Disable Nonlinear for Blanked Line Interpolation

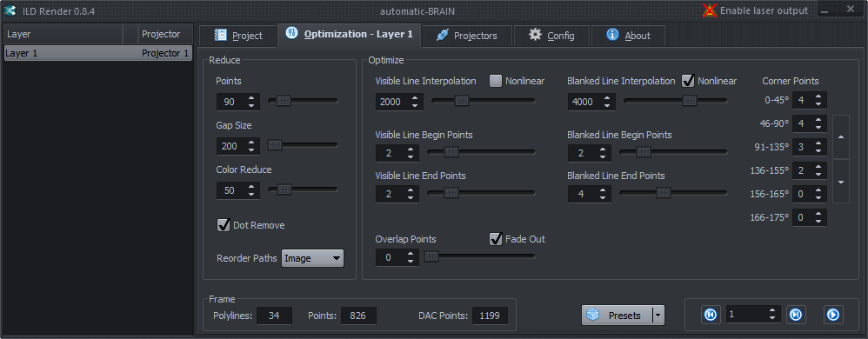688,81
